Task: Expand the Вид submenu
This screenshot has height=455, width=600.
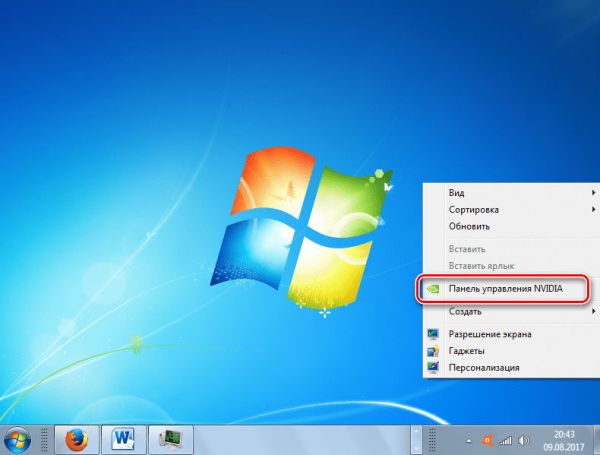Action: click(511, 192)
